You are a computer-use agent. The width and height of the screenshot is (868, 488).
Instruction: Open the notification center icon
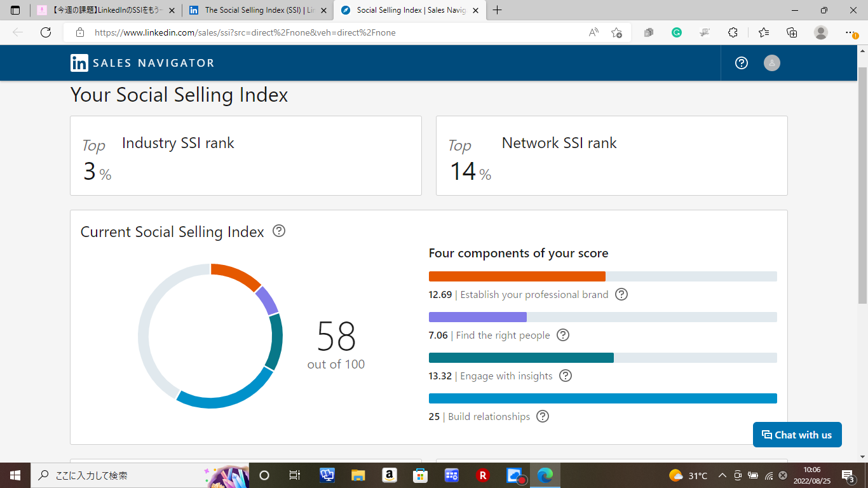tap(848, 475)
